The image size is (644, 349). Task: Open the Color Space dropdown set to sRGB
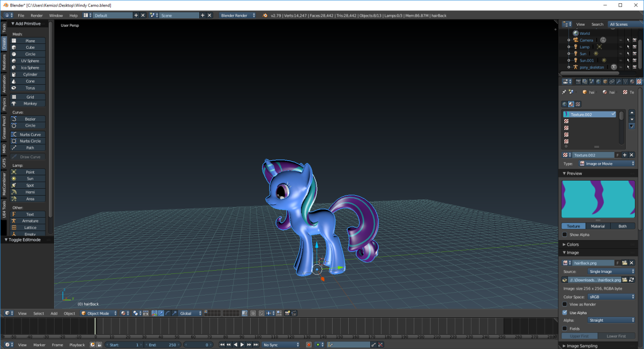(611, 296)
